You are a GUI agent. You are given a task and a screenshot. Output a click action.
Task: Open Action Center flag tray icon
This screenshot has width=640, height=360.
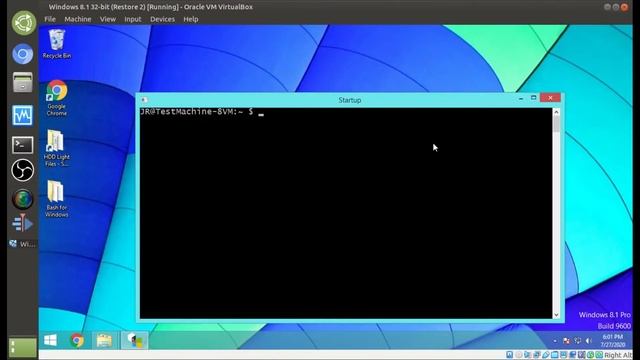click(566, 341)
